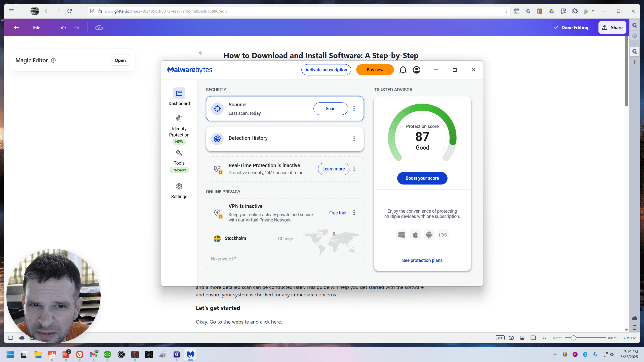Screen dimensions: 644x362
Task: Click Boost your score button
Action: click(422, 178)
